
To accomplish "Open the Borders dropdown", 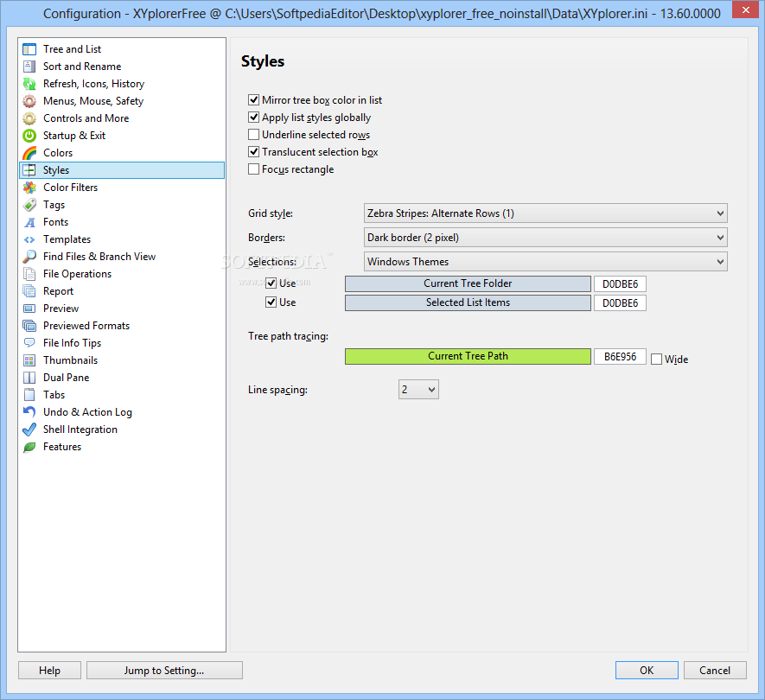I will coord(545,238).
